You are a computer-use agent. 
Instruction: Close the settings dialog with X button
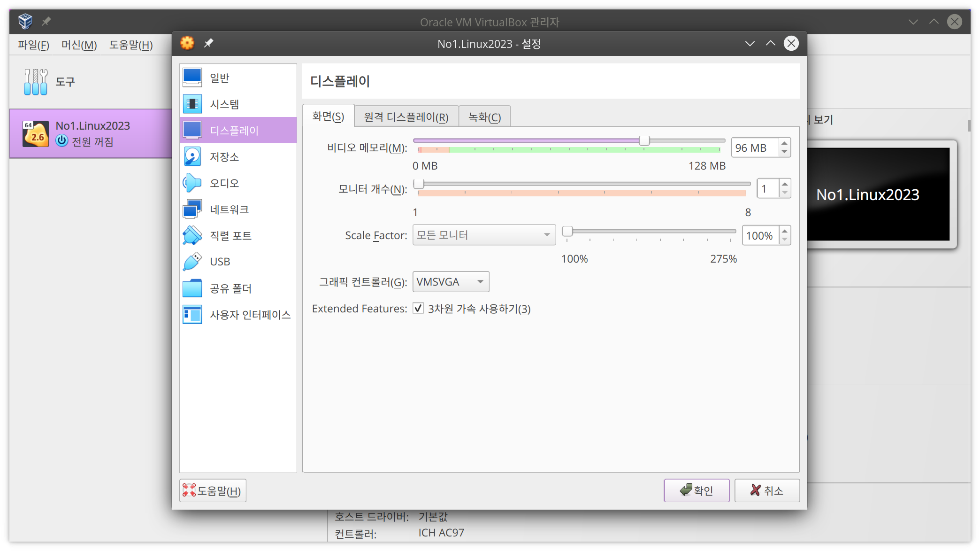point(791,43)
